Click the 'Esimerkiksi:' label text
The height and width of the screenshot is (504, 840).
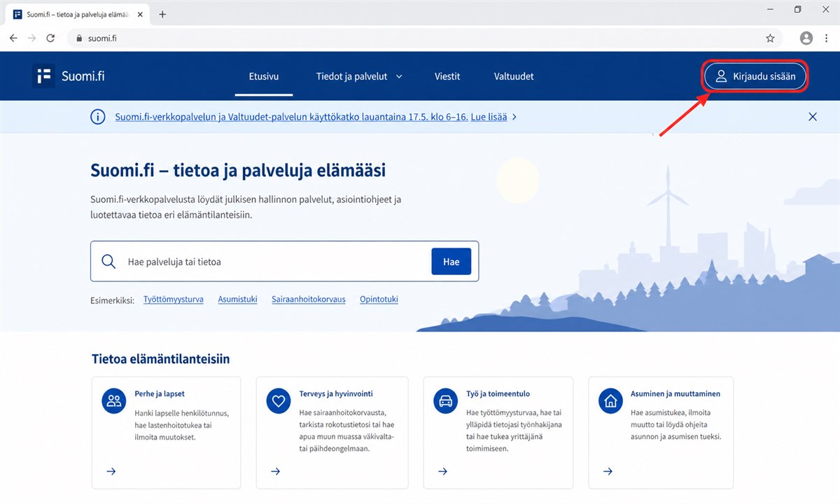pyautogui.click(x=112, y=300)
